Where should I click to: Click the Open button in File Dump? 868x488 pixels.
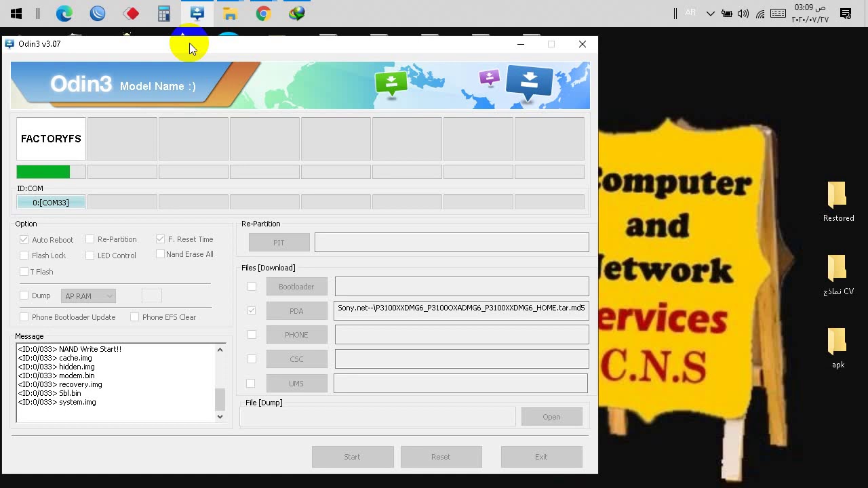click(x=551, y=417)
